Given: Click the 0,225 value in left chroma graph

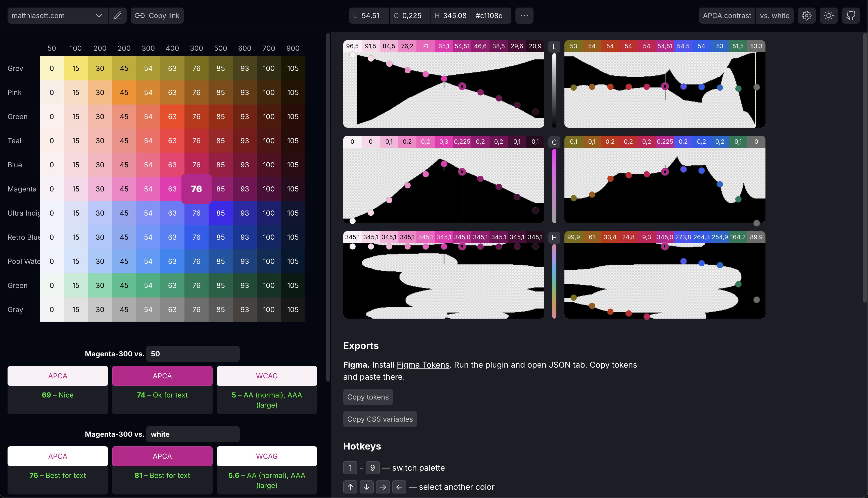Looking at the screenshot, I should [462, 142].
